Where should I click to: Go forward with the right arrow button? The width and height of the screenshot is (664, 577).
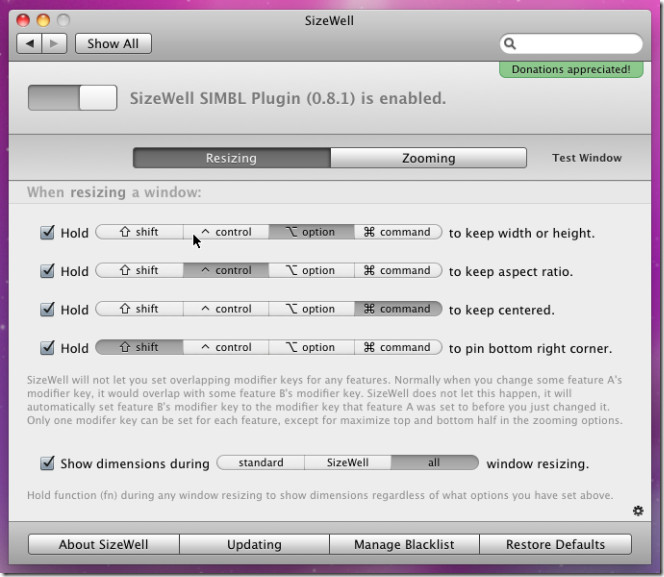click(x=54, y=44)
